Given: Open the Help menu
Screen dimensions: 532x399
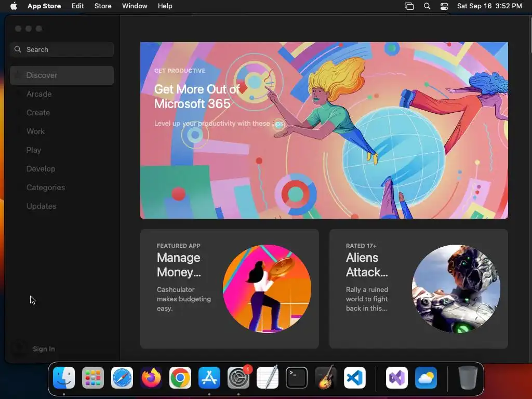Looking at the screenshot, I should coord(165,6).
